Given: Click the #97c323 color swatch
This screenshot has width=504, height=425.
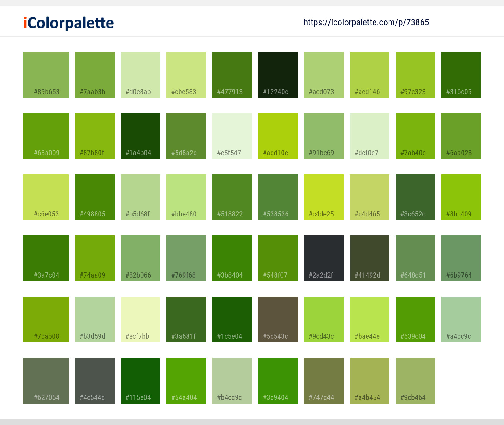Looking at the screenshot, I should click(x=415, y=75).
